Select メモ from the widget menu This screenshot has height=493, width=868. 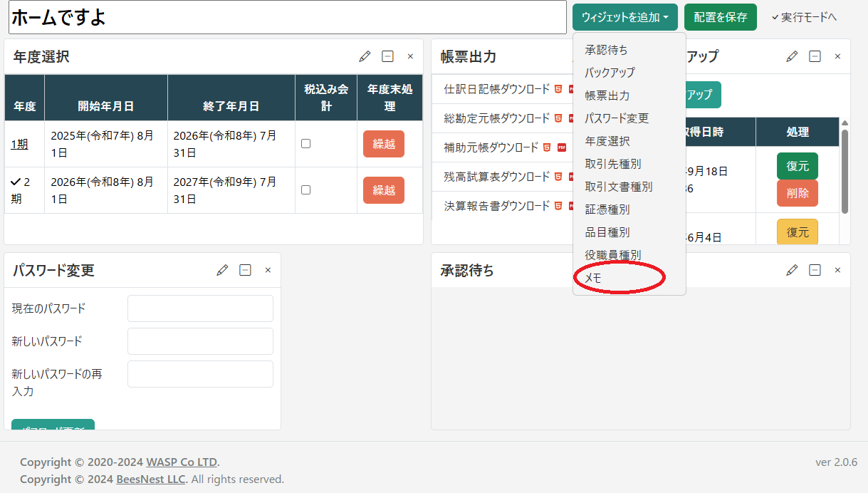point(593,278)
